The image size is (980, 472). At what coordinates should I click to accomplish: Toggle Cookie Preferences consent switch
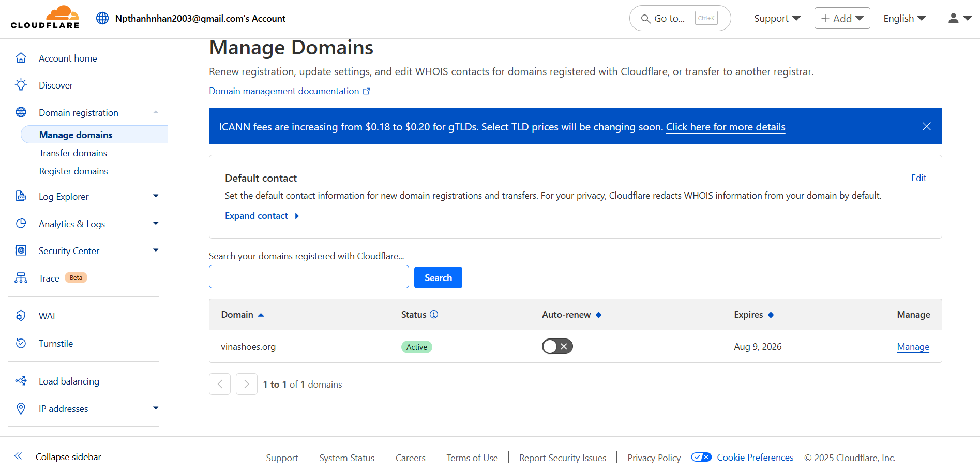coord(701,457)
